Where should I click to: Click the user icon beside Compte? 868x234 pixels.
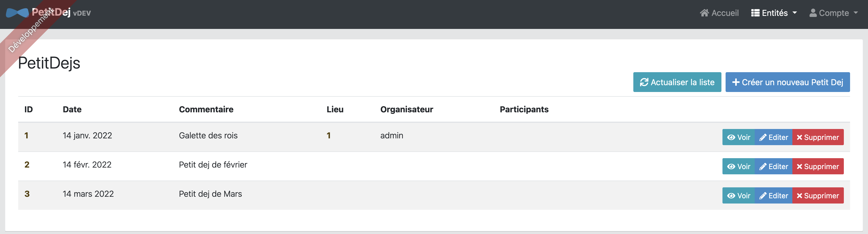point(813,13)
